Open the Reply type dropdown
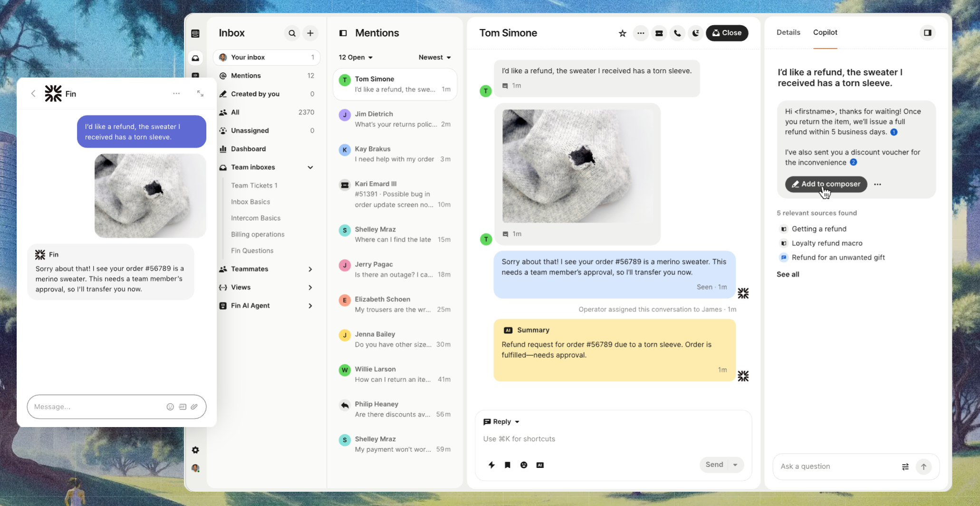The image size is (980, 506). [x=501, y=422]
